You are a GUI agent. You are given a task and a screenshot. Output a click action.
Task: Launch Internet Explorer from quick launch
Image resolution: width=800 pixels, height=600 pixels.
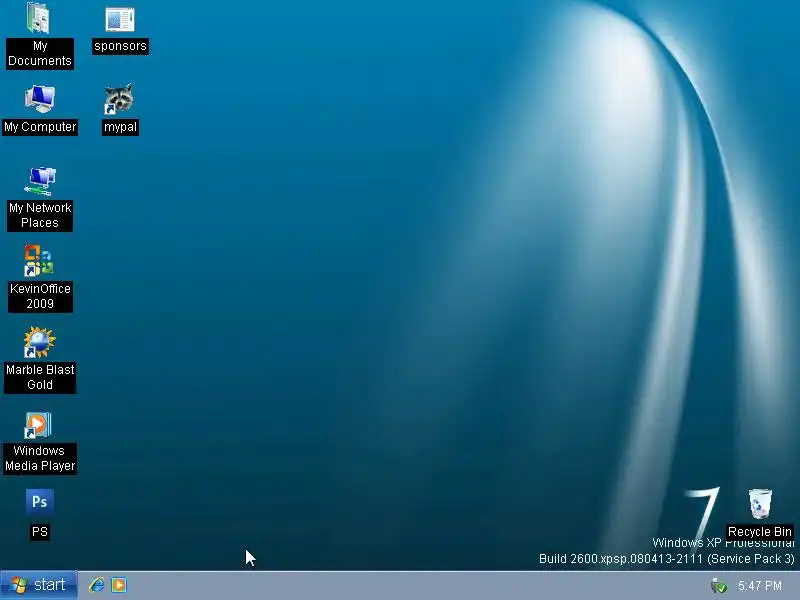(x=96, y=585)
